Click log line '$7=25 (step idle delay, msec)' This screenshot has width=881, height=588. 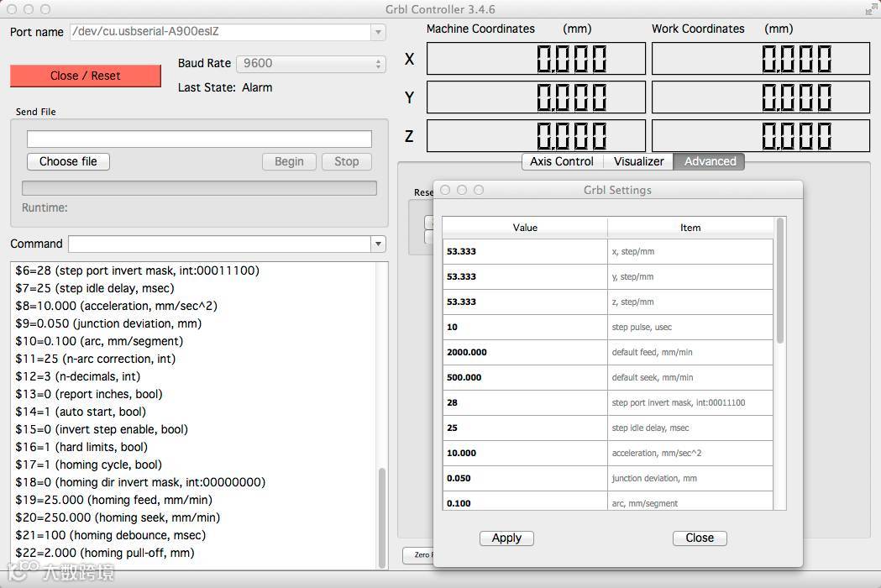(95, 288)
